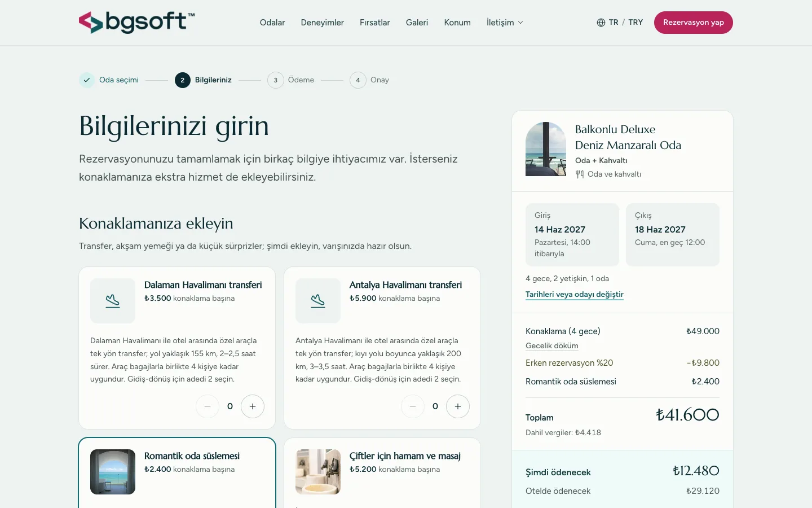
Task: Decrease the Antalya Havalimanı transfer quantity
Action: [413, 406]
